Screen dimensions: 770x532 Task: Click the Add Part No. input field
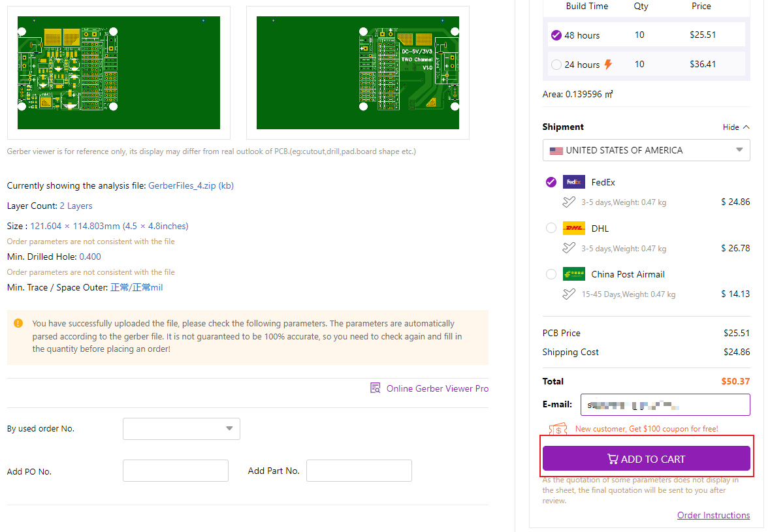pos(359,471)
